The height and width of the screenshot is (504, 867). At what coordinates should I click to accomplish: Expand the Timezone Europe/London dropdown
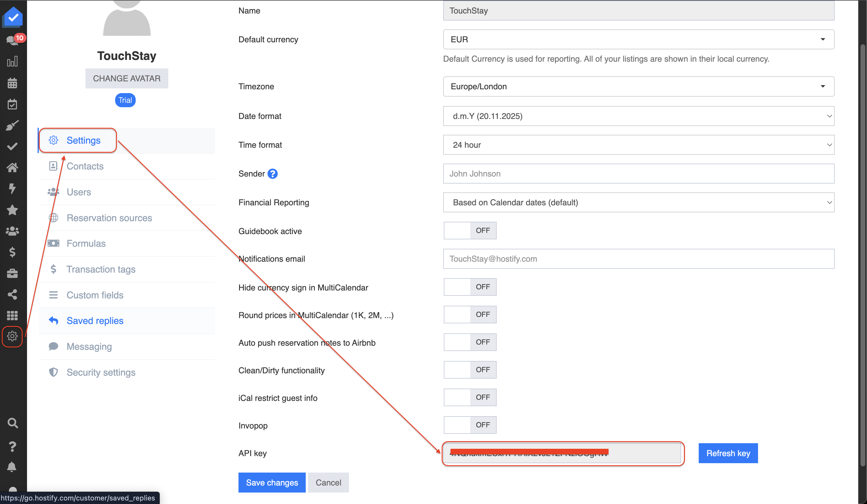639,86
